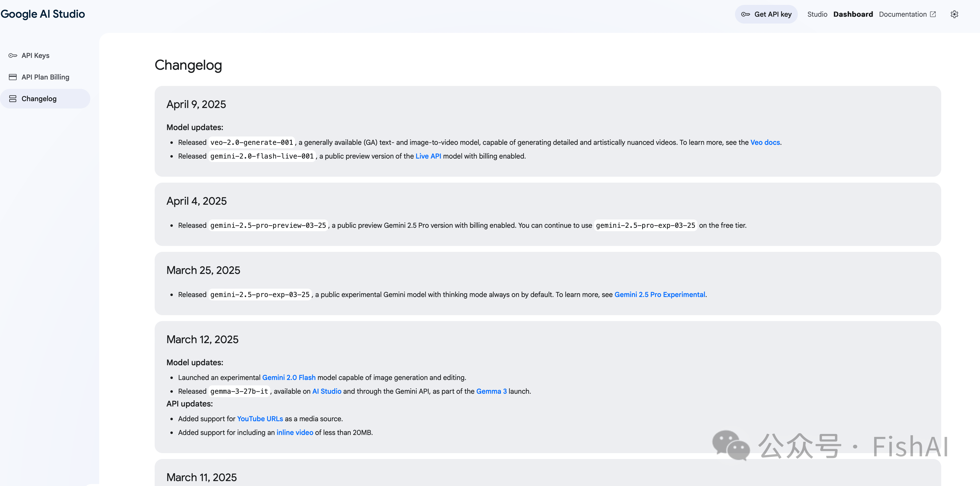Screen dimensions: 980x486
Task: Click the API updates: subheading
Action: click(x=190, y=404)
